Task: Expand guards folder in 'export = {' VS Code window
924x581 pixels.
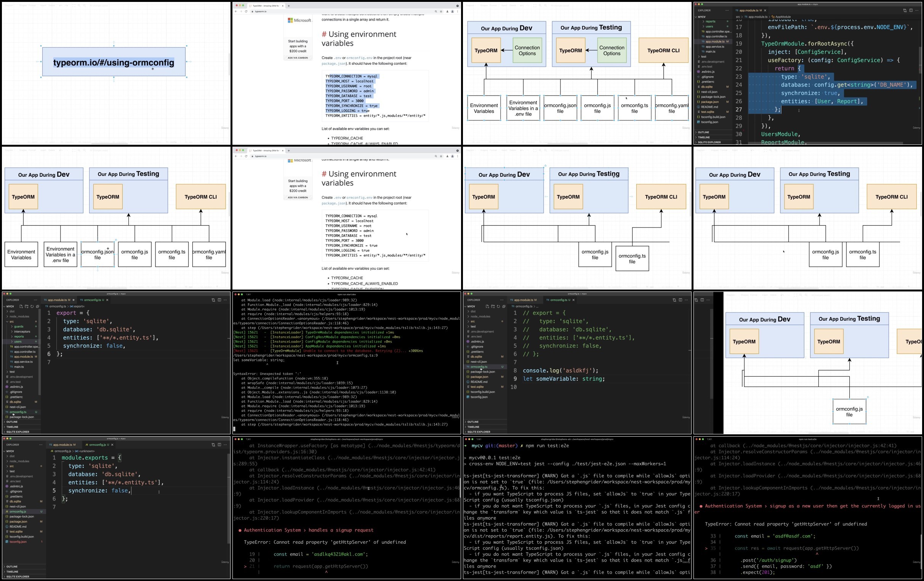Action: pos(19,327)
